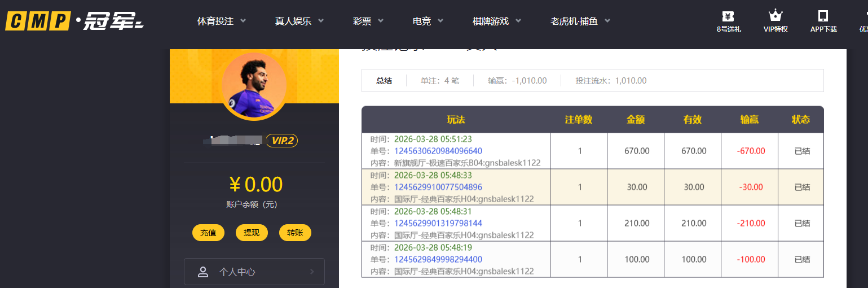
Task: Click the VIP.2 level badge
Action: [282, 141]
